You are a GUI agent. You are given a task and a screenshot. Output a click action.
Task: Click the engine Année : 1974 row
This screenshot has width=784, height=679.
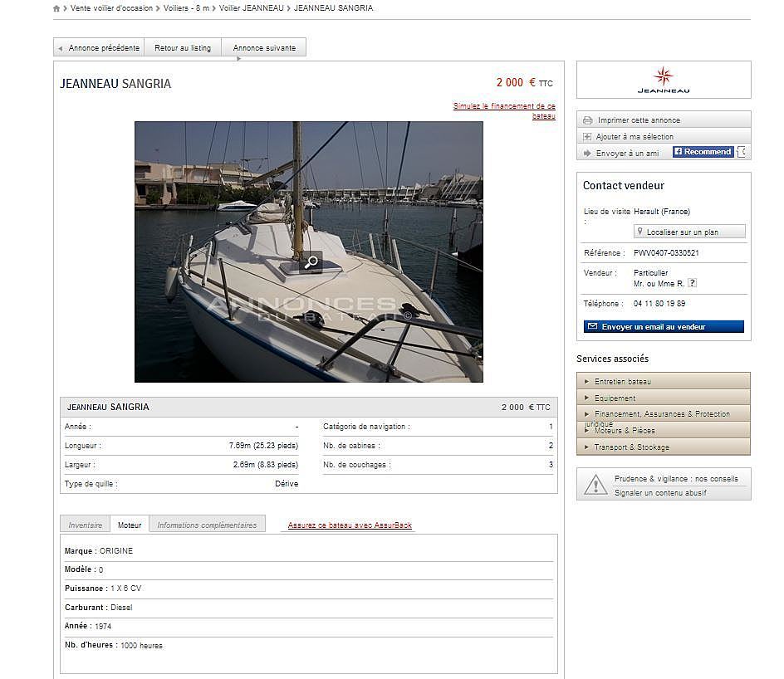point(308,627)
